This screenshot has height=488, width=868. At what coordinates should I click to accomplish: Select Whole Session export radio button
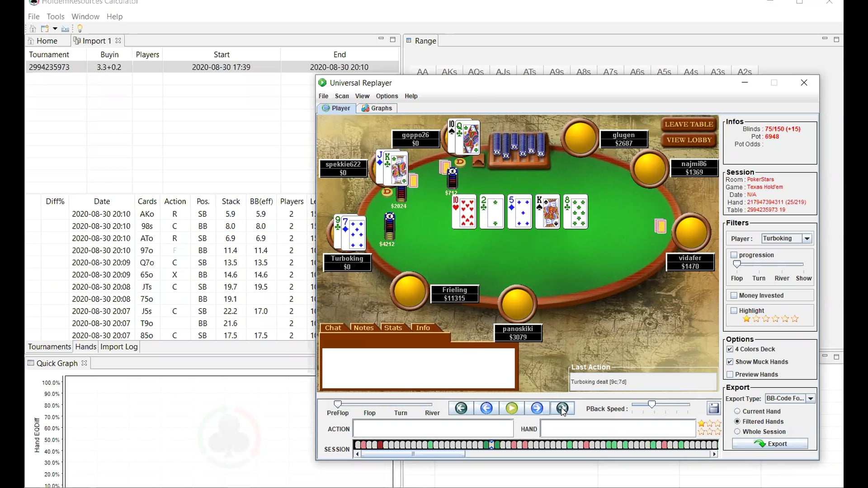click(x=737, y=432)
